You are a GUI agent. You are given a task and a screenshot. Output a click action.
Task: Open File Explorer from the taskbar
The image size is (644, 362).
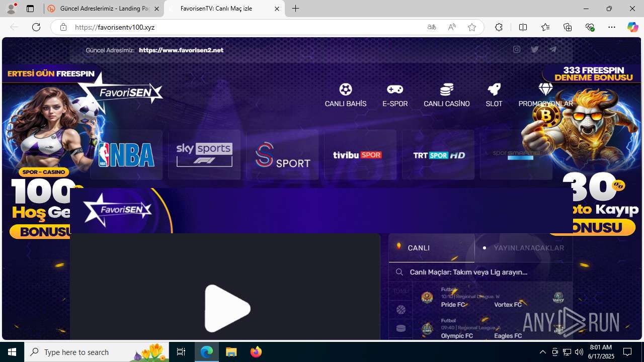point(231,352)
